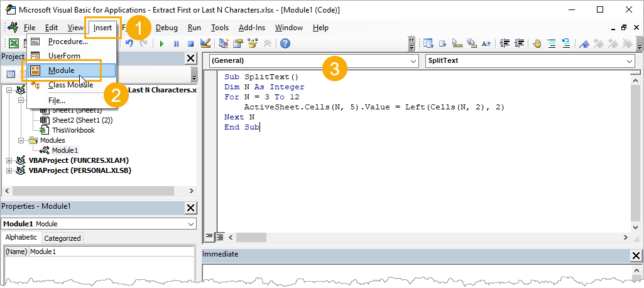644x288 pixels.
Task: Run the macro with the green play button
Action: click(162, 43)
